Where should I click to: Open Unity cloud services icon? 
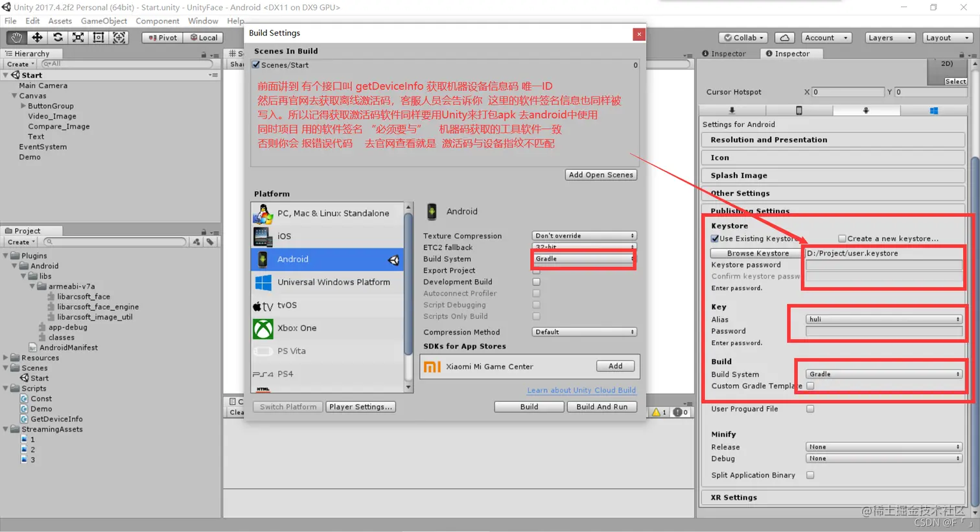pos(784,38)
